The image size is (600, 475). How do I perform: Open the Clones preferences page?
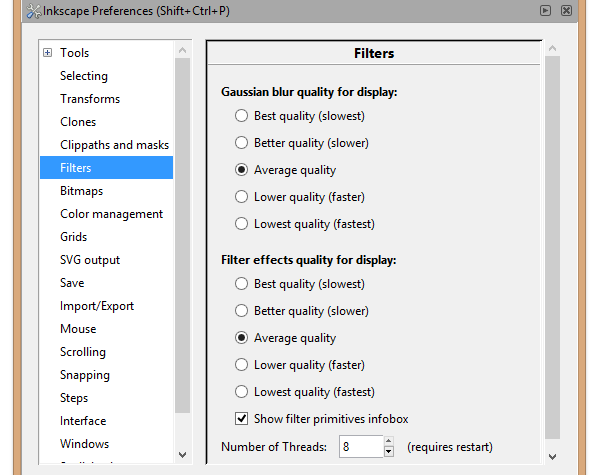78,122
